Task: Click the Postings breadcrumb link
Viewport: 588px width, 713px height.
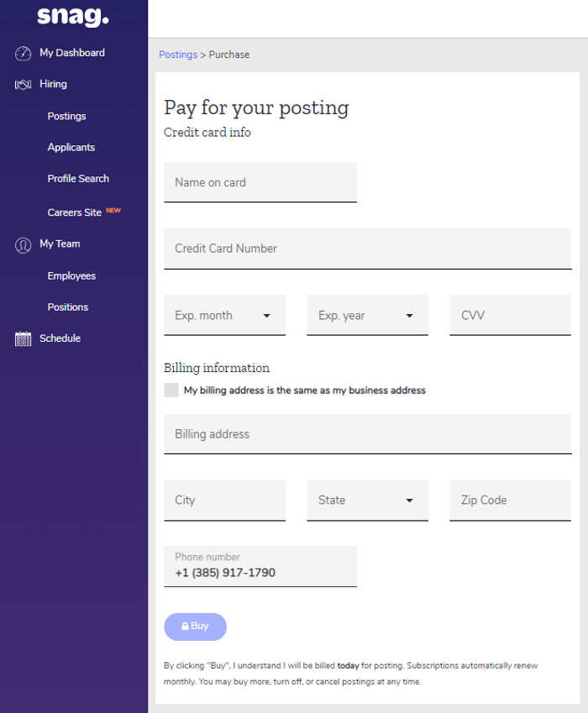Action: 178,55
